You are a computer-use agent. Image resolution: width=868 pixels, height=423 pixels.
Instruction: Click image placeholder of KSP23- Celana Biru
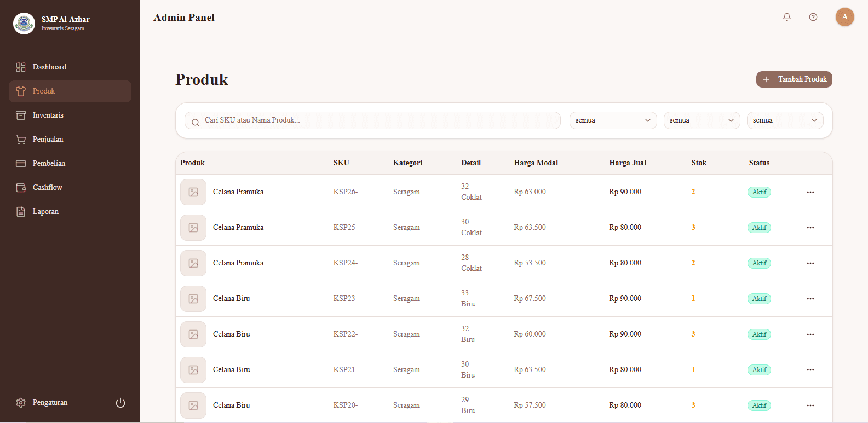point(193,299)
